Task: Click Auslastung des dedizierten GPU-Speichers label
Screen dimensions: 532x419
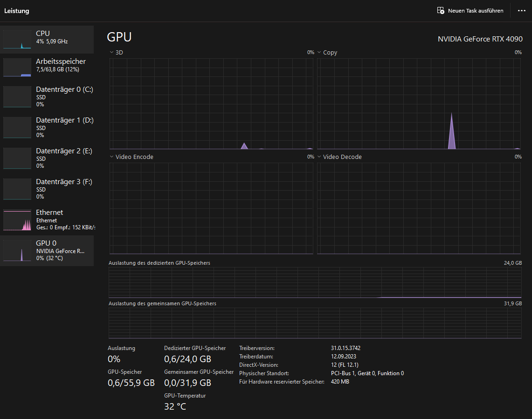Action: click(159, 263)
